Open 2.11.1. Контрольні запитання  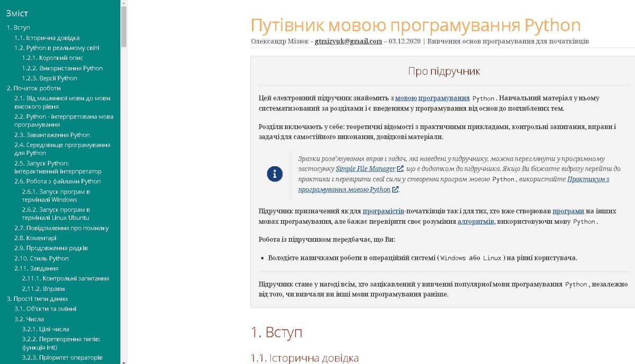pyautogui.click(x=66, y=278)
